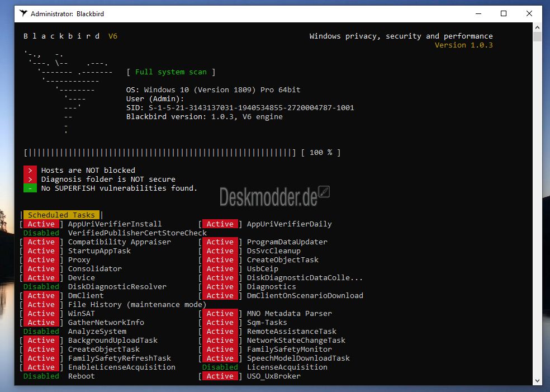Click task name 'CreateObjectTask' in right column
Image resolution: width=550 pixels, height=392 pixels.
click(x=283, y=259)
